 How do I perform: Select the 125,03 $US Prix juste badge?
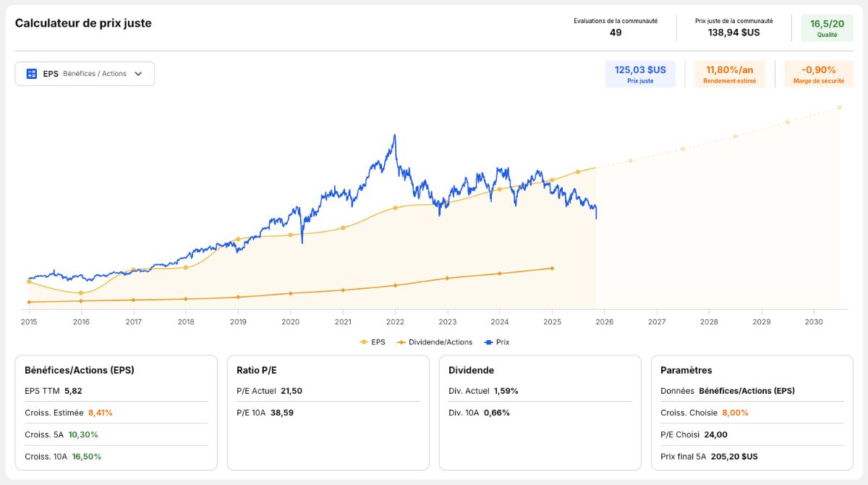pyautogui.click(x=640, y=74)
